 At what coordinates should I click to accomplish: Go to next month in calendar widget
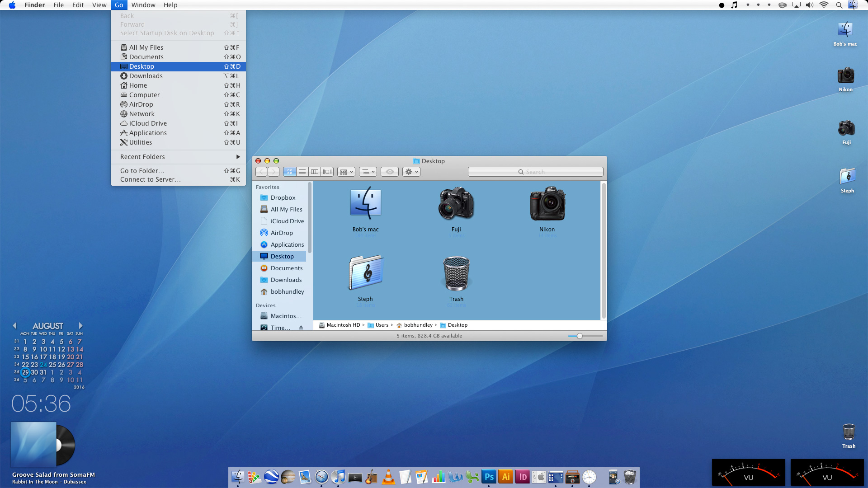point(80,326)
